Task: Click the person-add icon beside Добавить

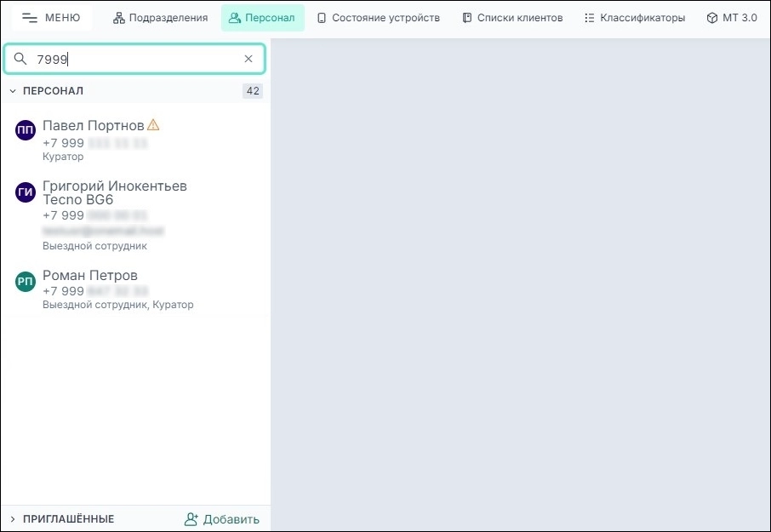Action: (x=191, y=518)
